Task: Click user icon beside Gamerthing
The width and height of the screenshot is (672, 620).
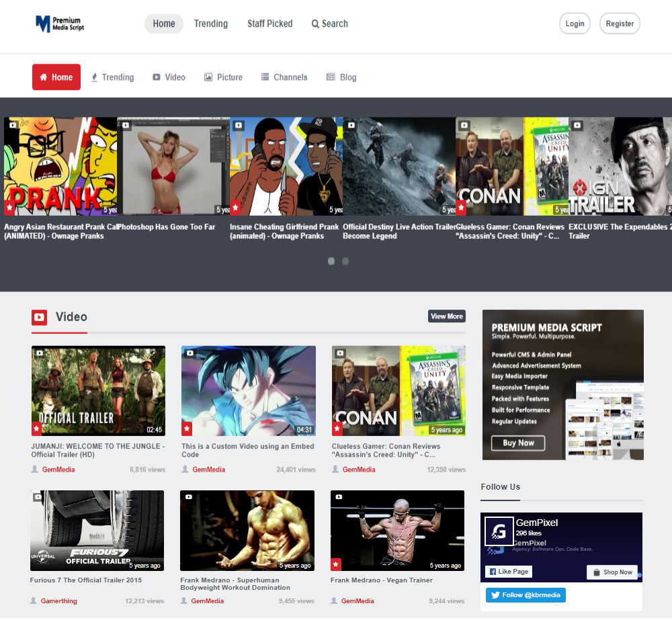Action: (34, 601)
